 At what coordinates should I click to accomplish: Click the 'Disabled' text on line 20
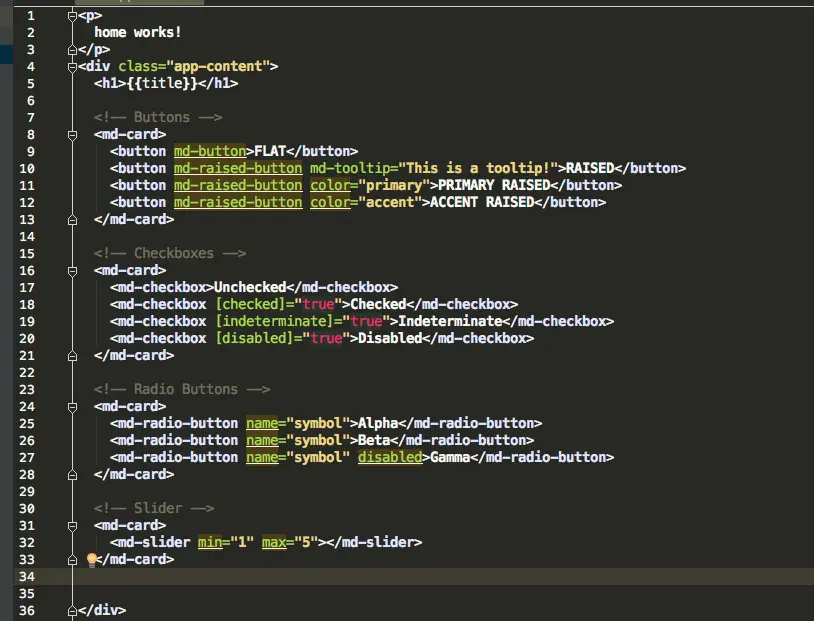[x=390, y=338]
